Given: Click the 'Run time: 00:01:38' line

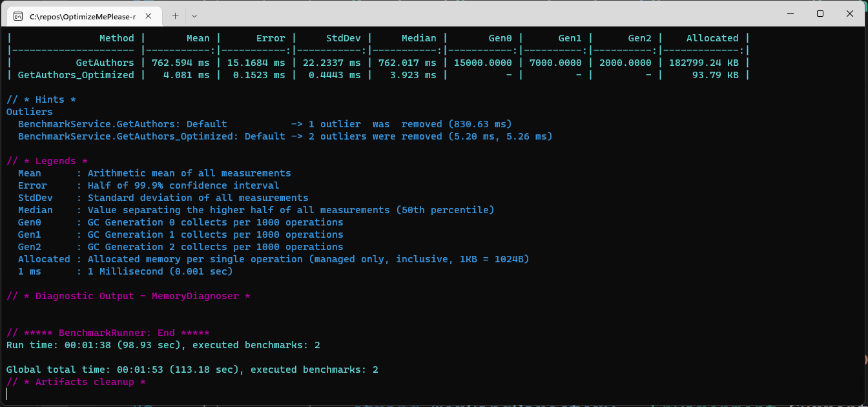Looking at the screenshot, I should point(163,345).
